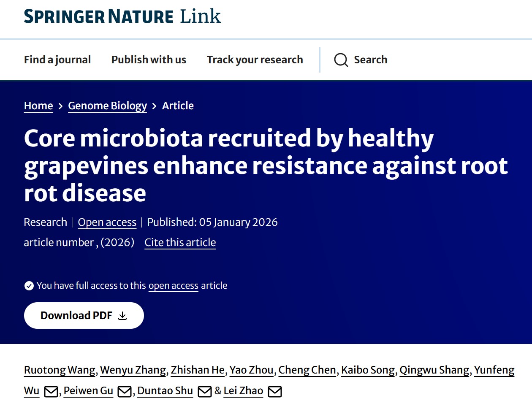Click the email envelope icon beside Yunfeng Wu
The height and width of the screenshot is (409, 532).
pos(51,392)
